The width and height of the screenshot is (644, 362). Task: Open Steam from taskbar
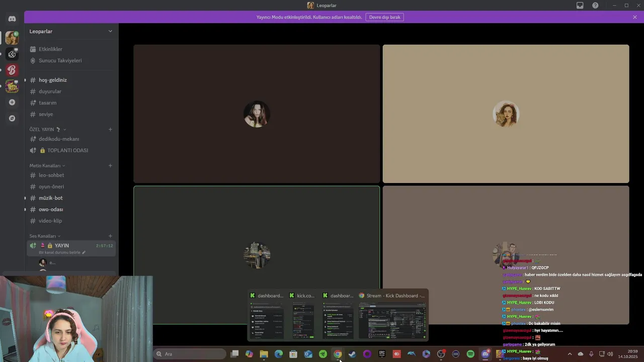pos(352,354)
